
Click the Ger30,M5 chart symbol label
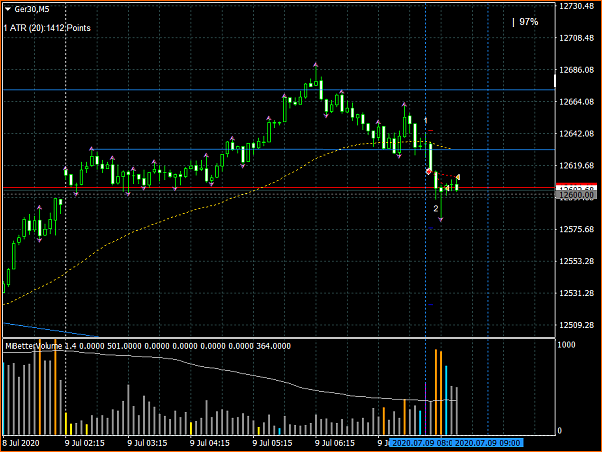tap(32, 9)
